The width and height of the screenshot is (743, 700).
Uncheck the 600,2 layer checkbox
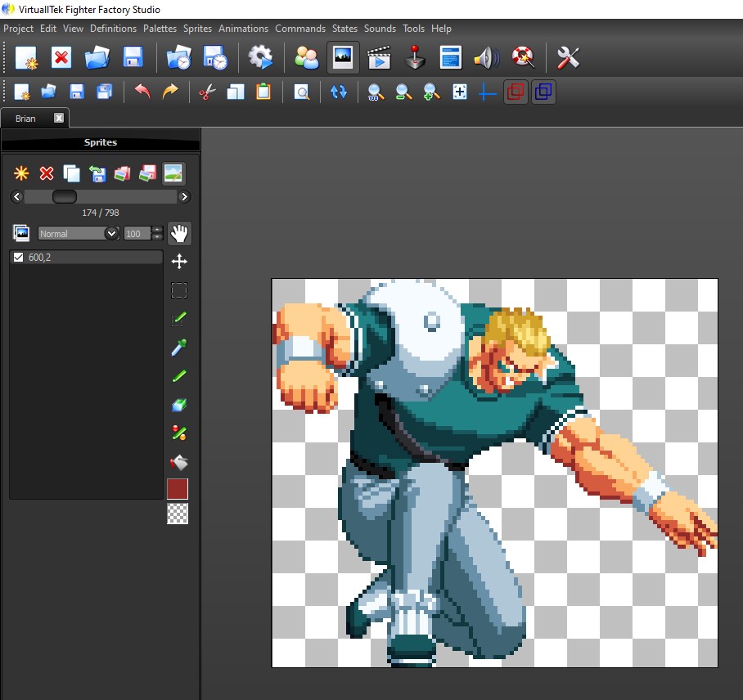point(19,258)
